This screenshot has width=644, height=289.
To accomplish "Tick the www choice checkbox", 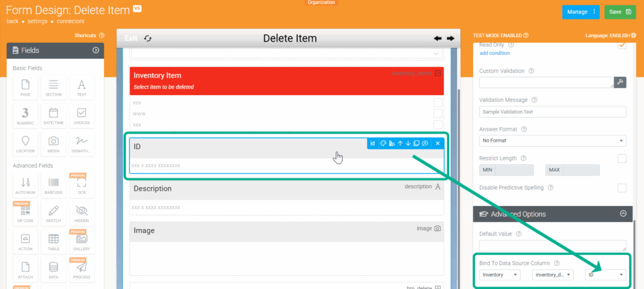I will click(x=438, y=113).
